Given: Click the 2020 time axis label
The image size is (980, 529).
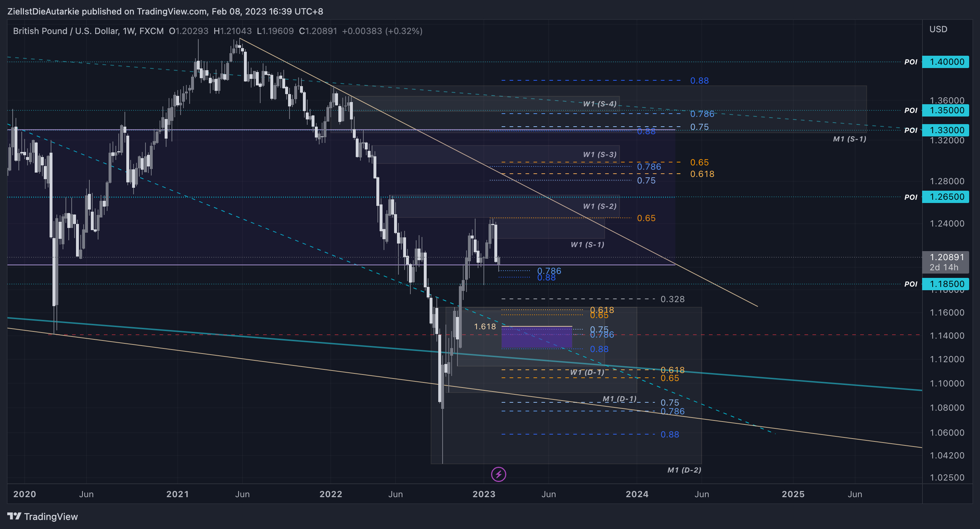Looking at the screenshot, I should pyautogui.click(x=25, y=494).
